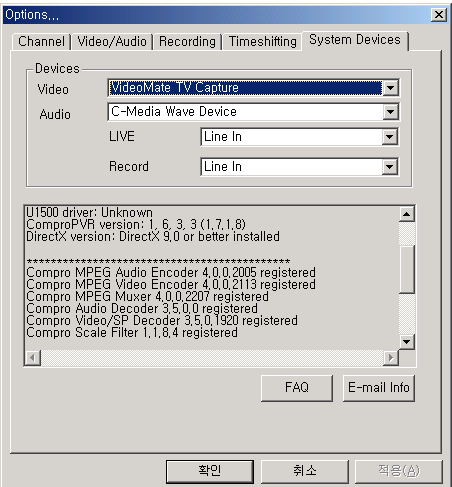Select the Timeshifting tab

tap(263, 42)
